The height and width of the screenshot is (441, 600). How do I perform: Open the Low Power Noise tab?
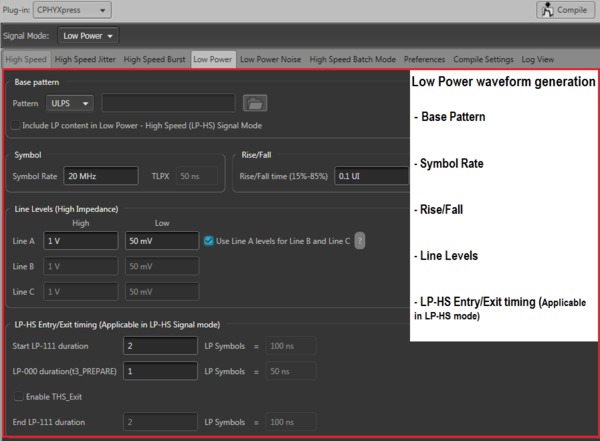coord(271,59)
